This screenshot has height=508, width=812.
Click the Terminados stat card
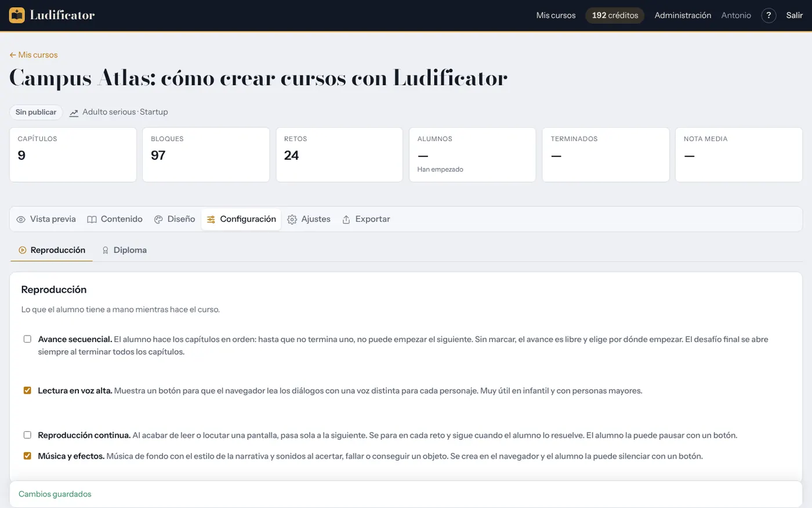tap(606, 155)
